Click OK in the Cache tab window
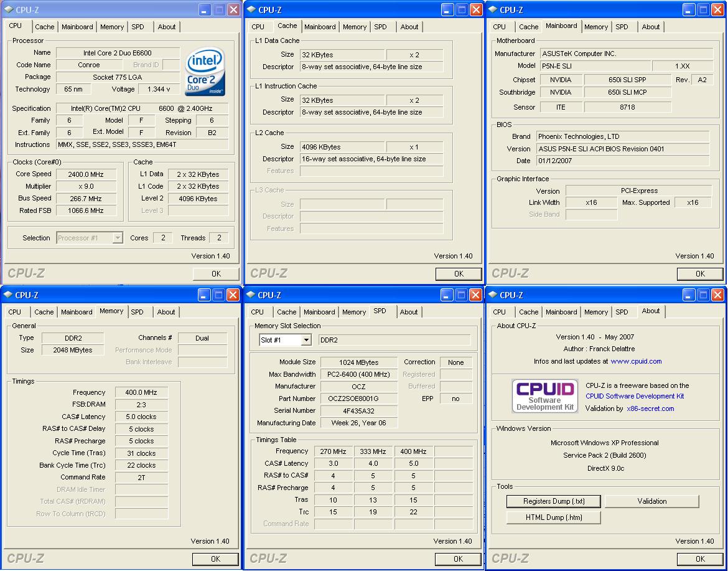The image size is (728, 571). point(459,273)
